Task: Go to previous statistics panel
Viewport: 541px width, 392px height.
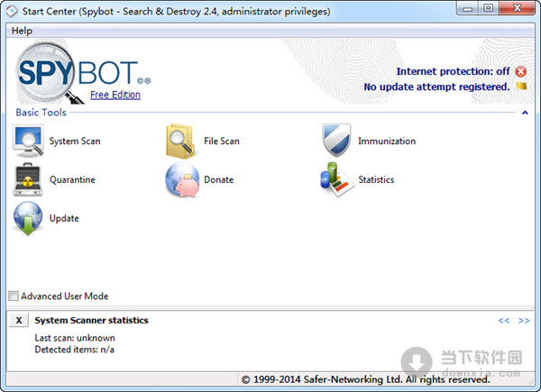Action: (504, 321)
